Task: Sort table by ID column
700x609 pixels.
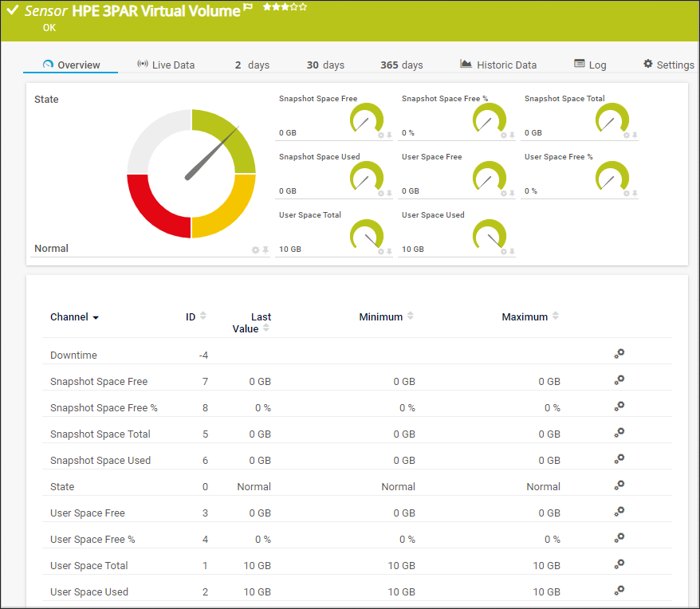Action: 203,316
